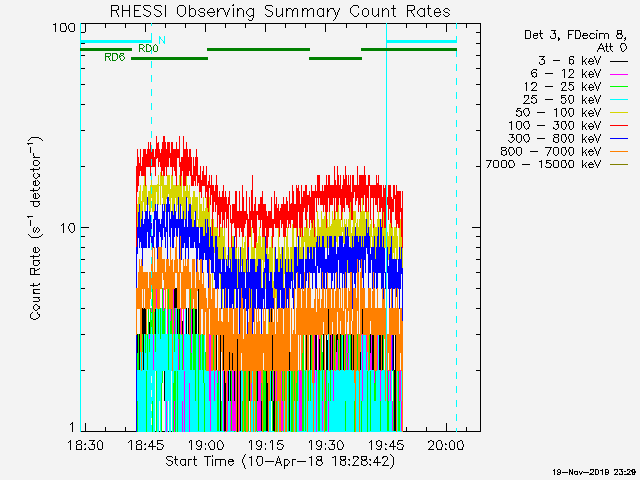Click the 18:45 x-axis tick label
The width and height of the screenshot is (640, 480).
pos(146,445)
